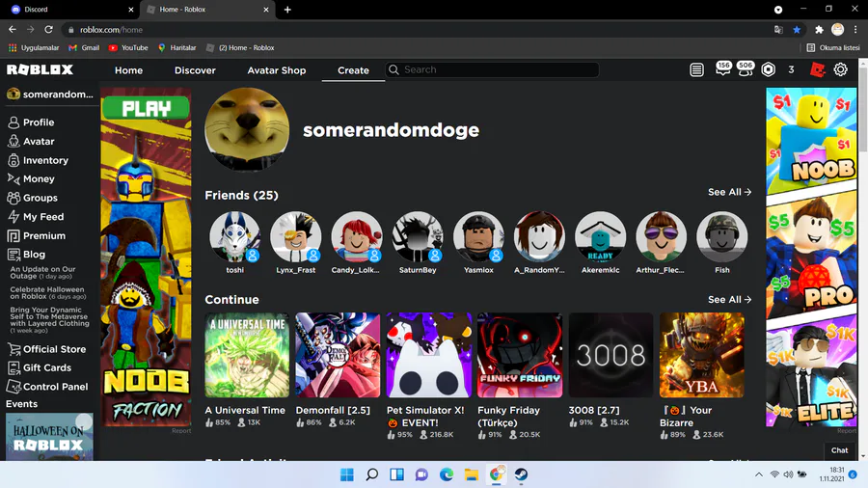Open the Chat button
The image size is (868, 488).
[x=839, y=450]
